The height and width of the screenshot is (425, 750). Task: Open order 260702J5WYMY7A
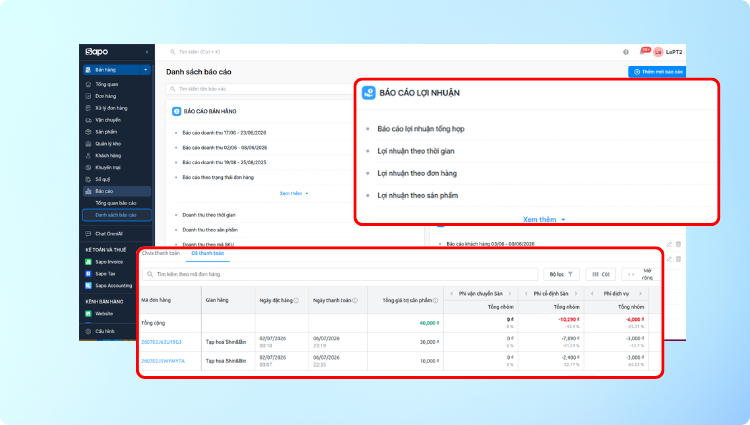click(x=163, y=361)
